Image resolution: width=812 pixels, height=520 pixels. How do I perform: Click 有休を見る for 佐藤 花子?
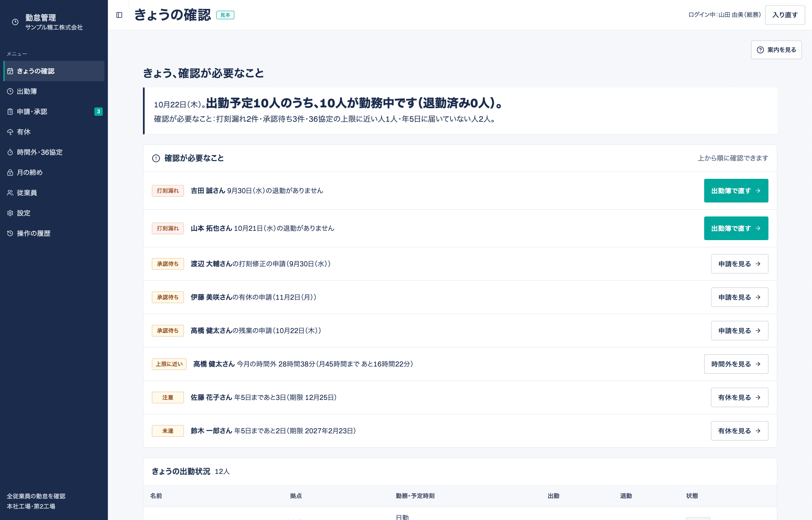(739, 397)
